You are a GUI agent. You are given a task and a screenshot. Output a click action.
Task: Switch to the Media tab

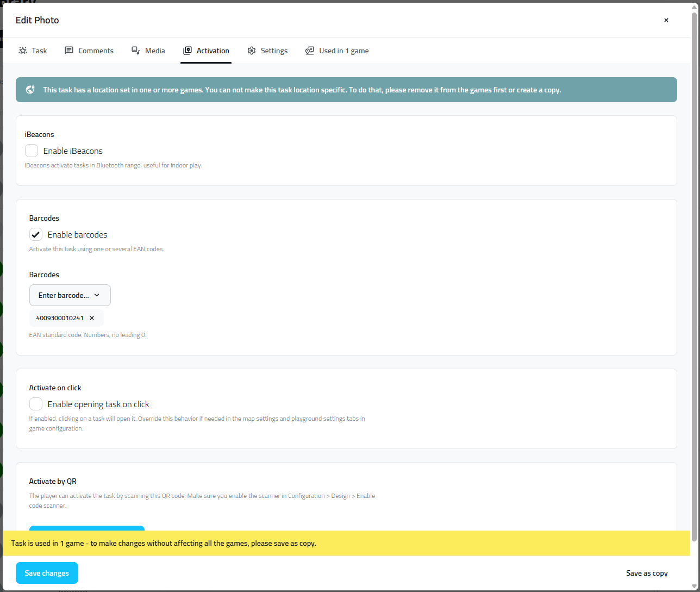[155, 51]
